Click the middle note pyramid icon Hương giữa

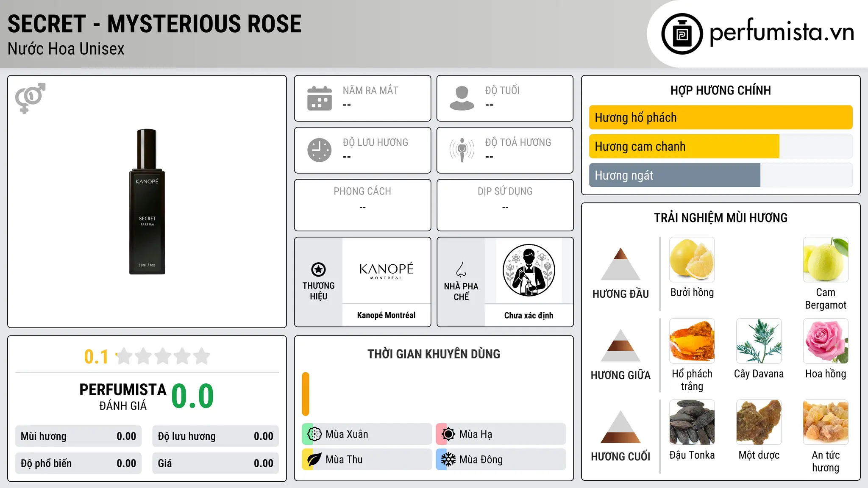(620, 345)
